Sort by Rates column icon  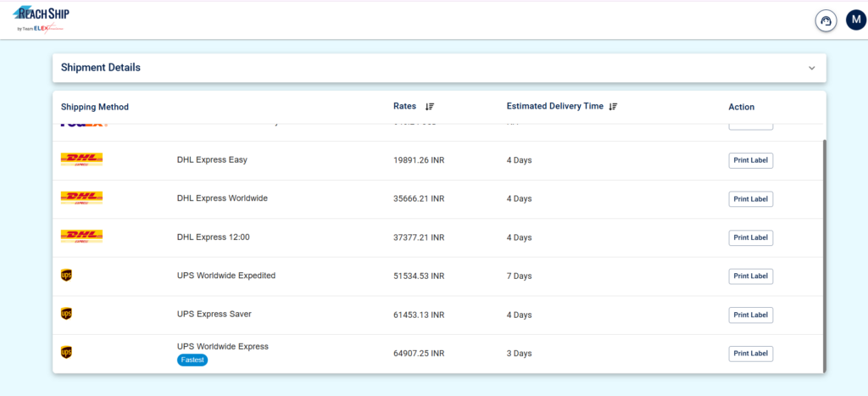coord(430,106)
